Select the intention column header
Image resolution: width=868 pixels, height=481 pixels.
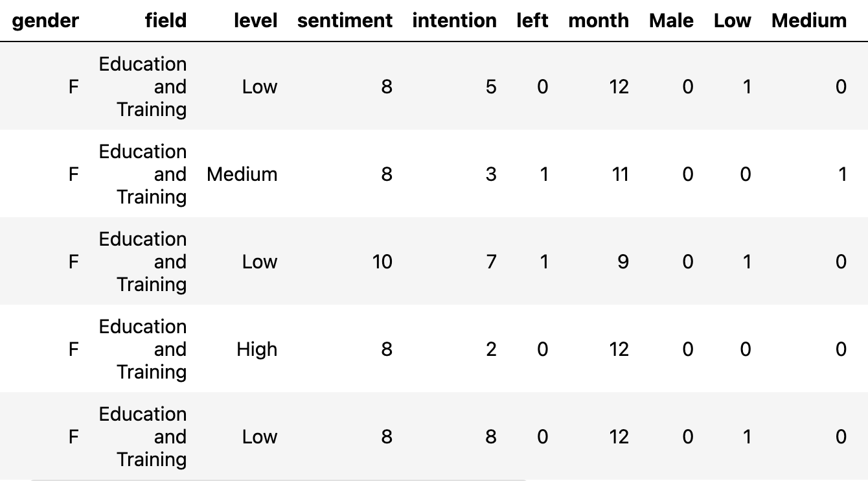point(454,21)
